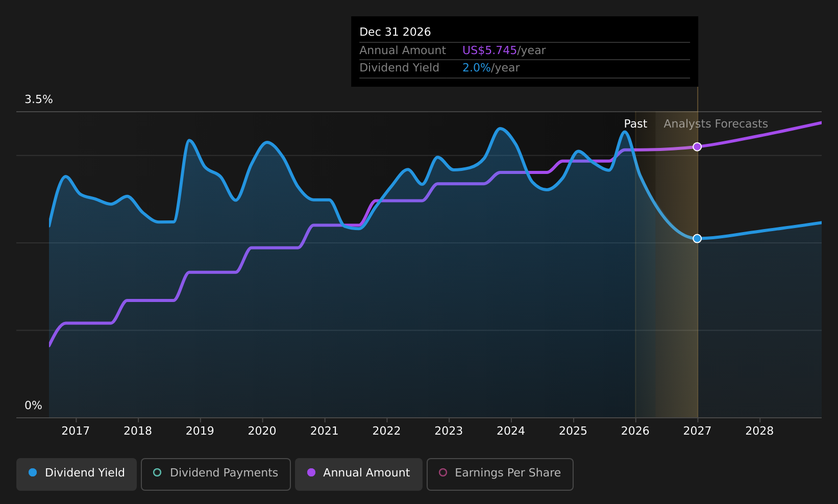Click the 'Analysts Forecasts' region label
Screen dimensions: 838x504
click(x=716, y=124)
